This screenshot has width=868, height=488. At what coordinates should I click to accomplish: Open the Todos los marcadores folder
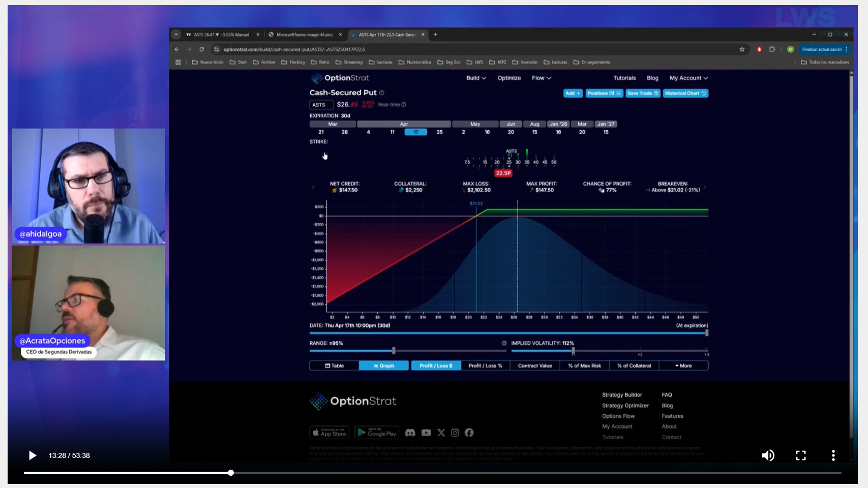pyautogui.click(x=825, y=62)
